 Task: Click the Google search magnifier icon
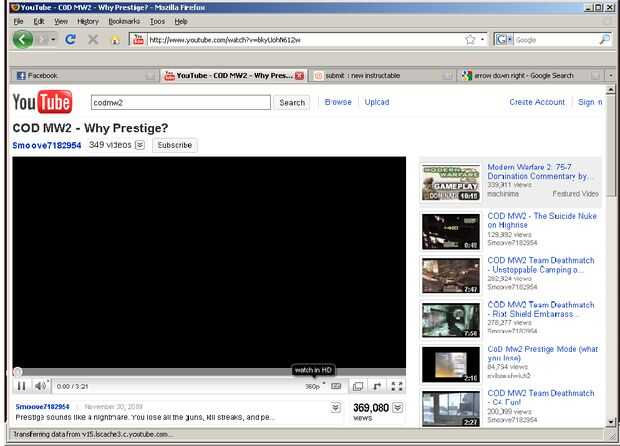click(604, 40)
